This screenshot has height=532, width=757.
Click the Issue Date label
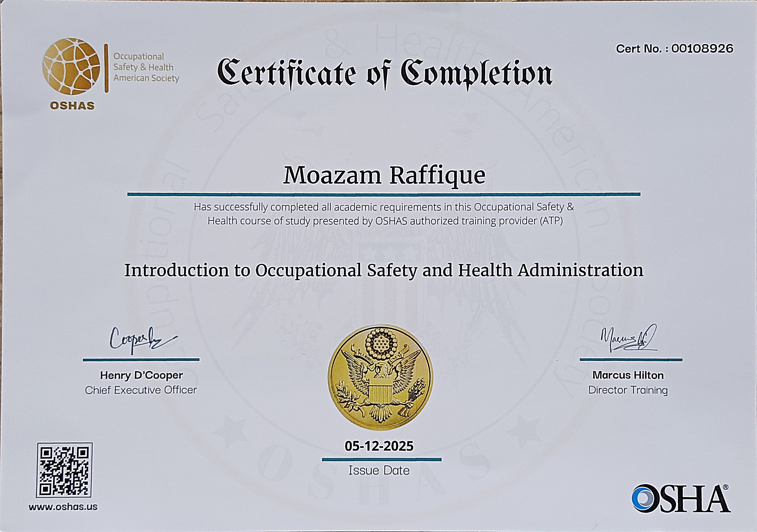379,470
